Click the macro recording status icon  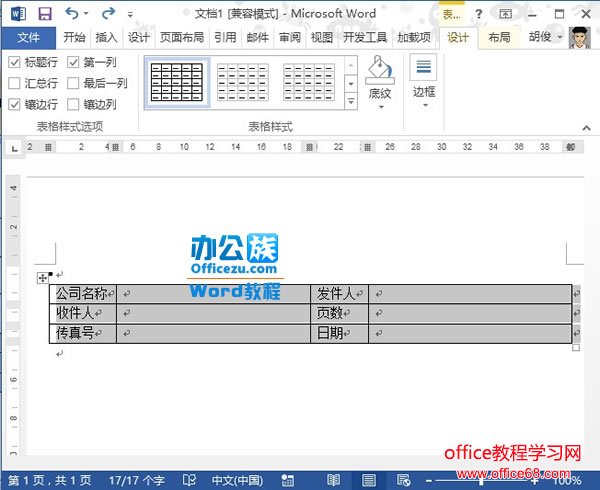(x=287, y=481)
